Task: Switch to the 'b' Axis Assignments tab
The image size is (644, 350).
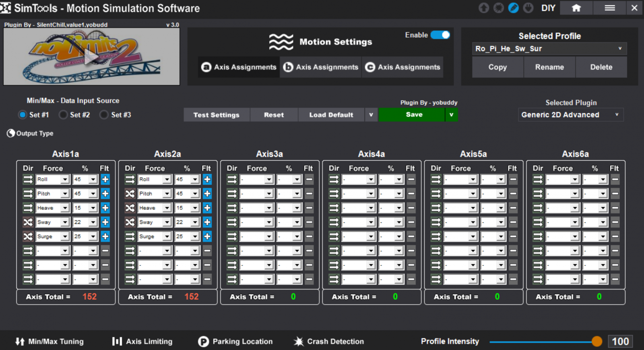Action: click(x=321, y=67)
